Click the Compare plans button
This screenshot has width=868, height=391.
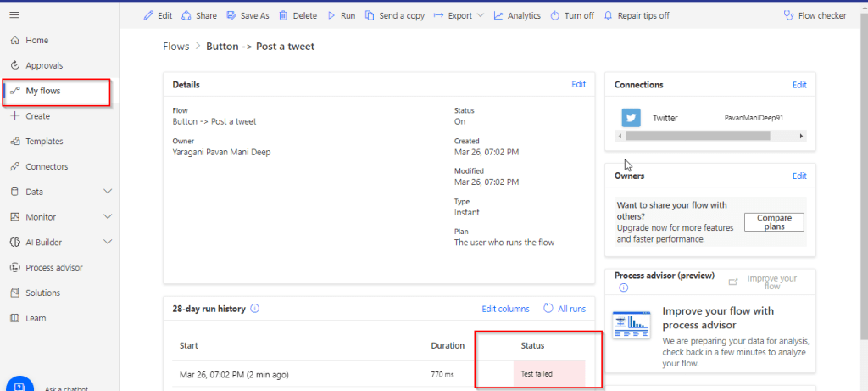click(773, 222)
